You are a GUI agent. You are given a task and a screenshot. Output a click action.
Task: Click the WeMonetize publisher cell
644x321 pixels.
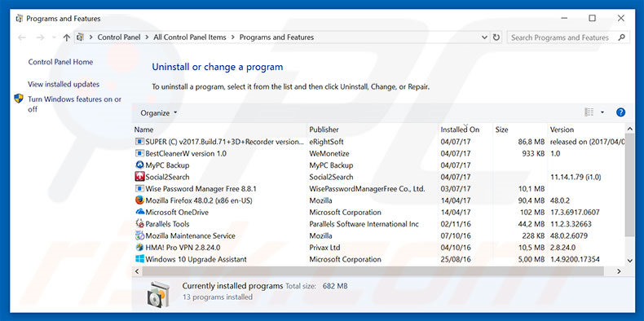click(x=329, y=153)
